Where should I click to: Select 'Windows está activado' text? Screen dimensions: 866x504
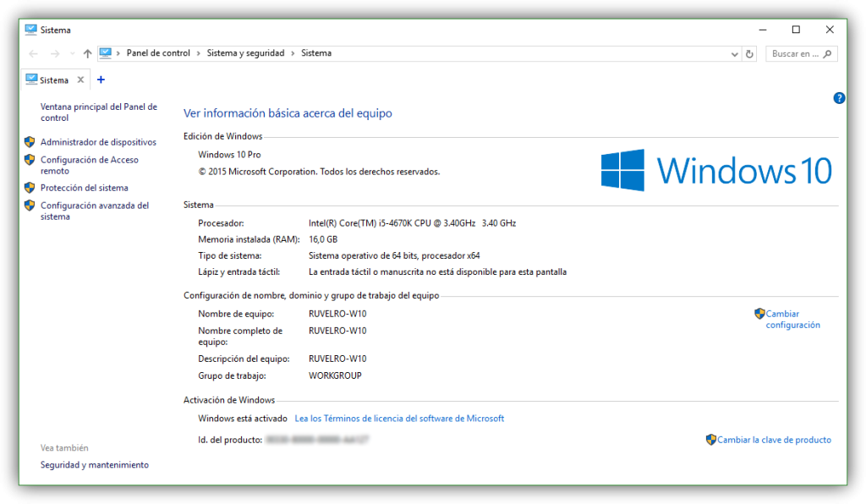(243, 419)
